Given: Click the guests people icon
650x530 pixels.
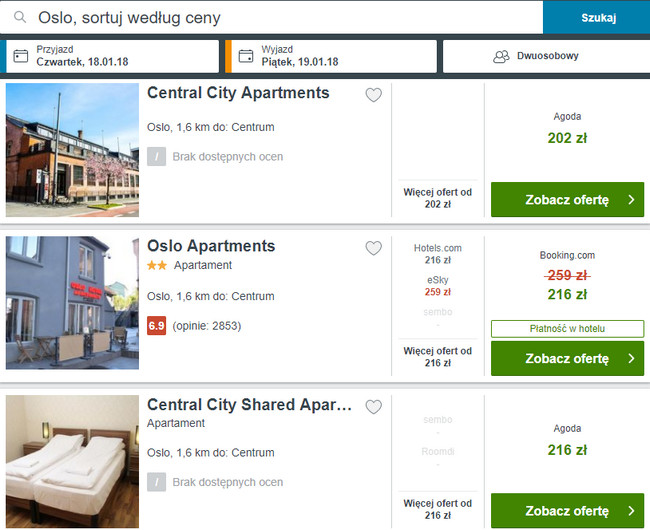Looking at the screenshot, I should [501, 56].
